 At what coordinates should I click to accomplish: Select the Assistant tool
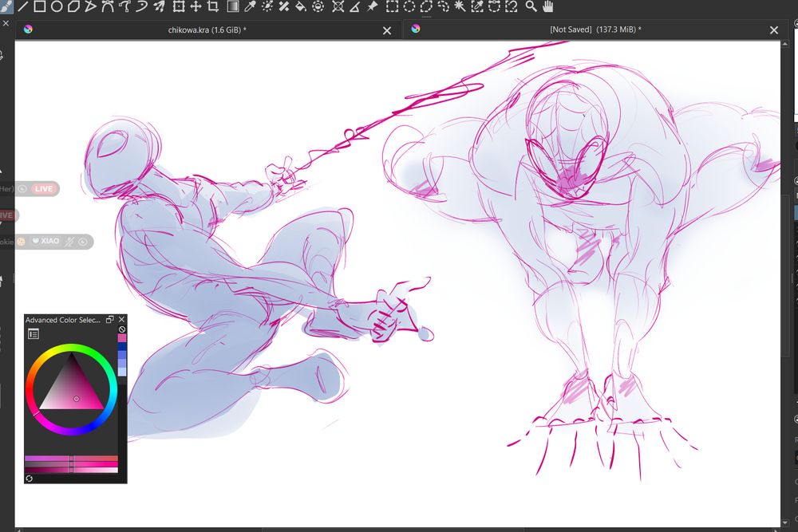[338, 6]
